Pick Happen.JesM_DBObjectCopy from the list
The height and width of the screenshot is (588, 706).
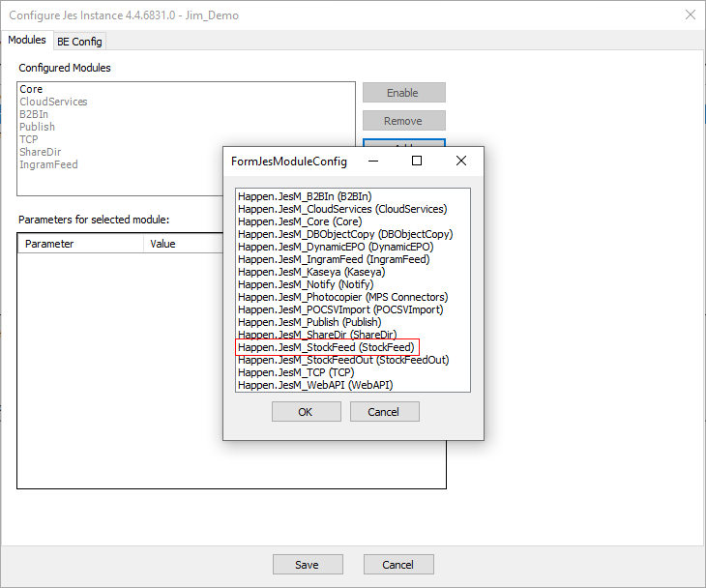point(344,234)
